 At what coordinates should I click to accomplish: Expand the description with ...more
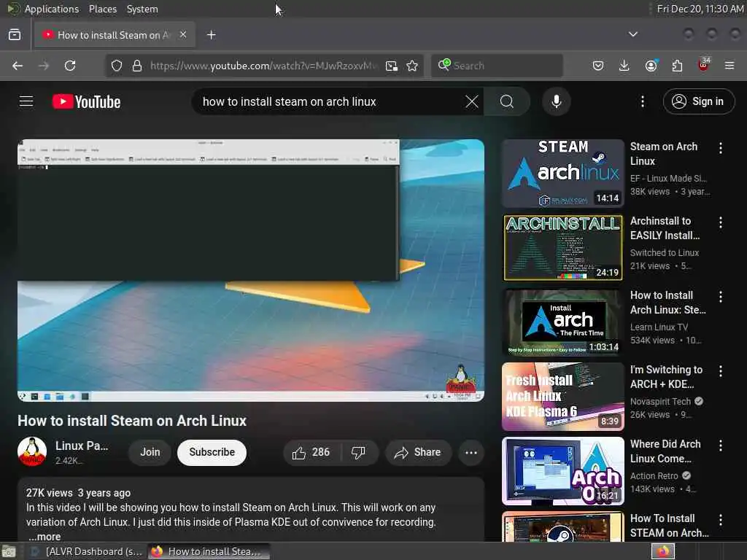click(44, 537)
